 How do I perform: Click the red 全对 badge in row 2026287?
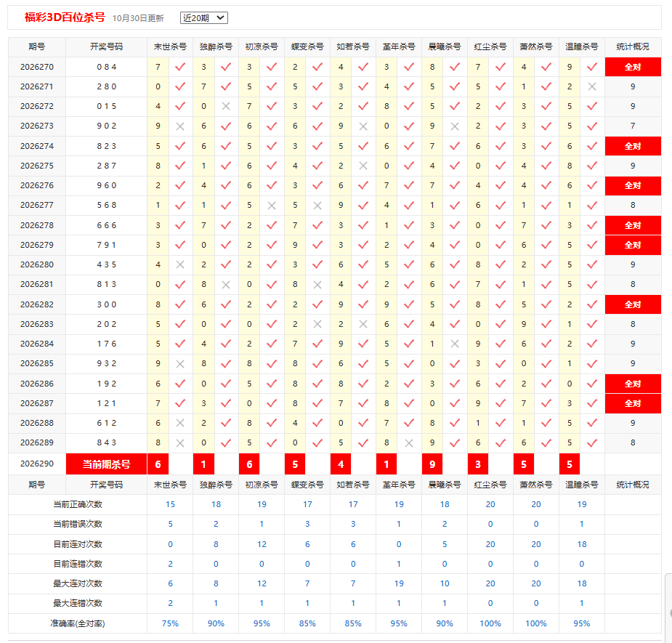click(x=633, y=403)
